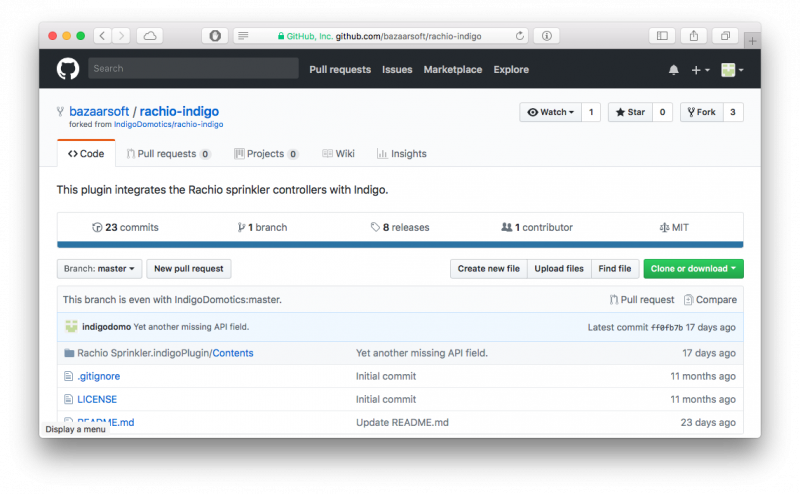The image size is (800, 494).
Task: Open the Watch dropdown
Action: (551, 112)
